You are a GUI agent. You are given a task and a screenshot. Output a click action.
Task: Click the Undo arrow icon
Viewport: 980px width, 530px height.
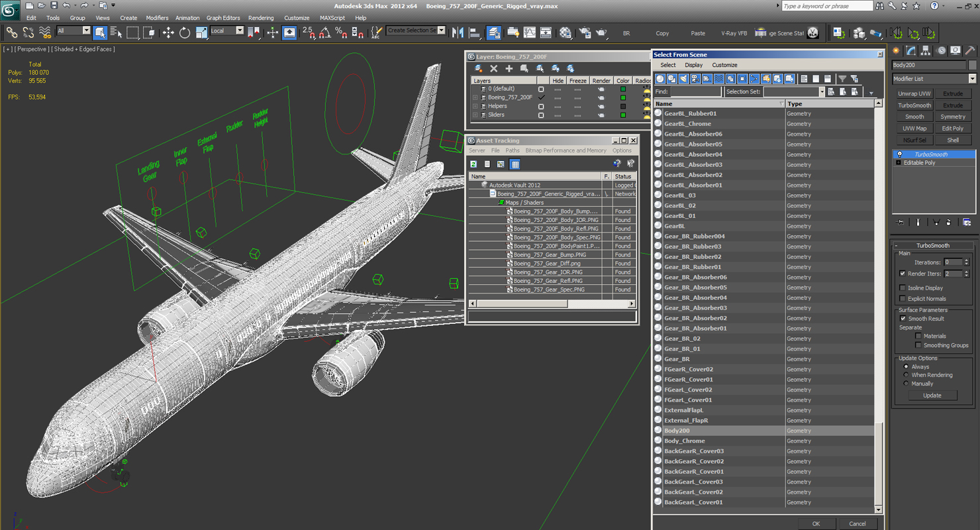(66, 5)
